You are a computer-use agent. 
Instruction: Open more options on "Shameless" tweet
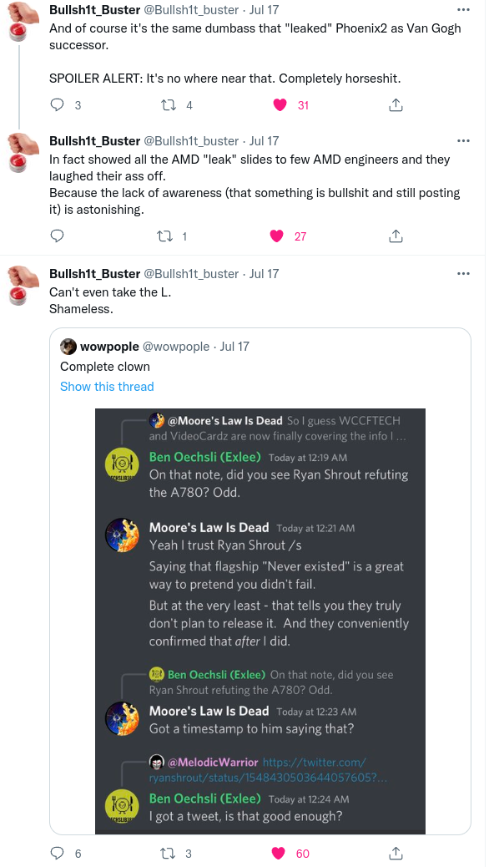[463, 274]
